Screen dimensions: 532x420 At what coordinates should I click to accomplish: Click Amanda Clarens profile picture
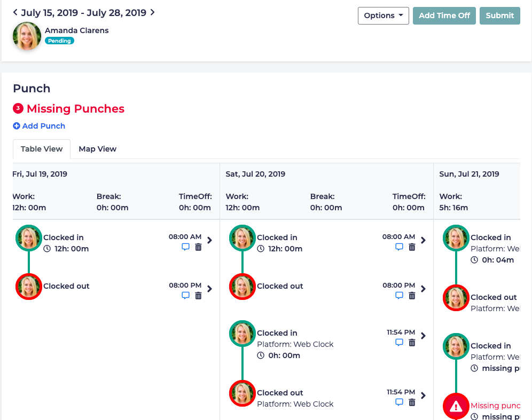pos(26,36)
